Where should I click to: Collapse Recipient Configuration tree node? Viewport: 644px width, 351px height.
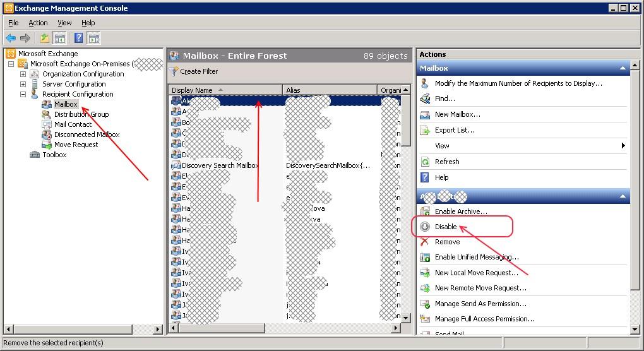coord(23,94)
